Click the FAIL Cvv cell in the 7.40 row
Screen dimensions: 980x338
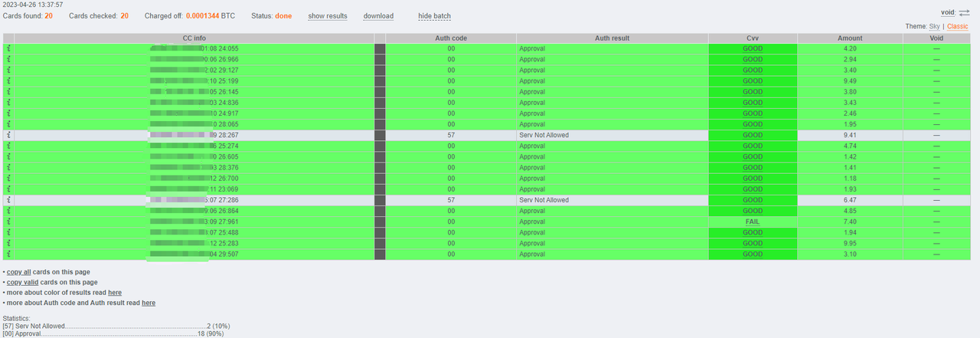tap(753, 222)
